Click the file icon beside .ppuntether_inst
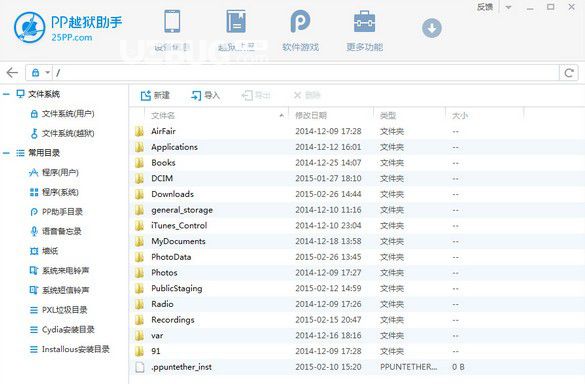The image size is (585, 384). point(140,367)
